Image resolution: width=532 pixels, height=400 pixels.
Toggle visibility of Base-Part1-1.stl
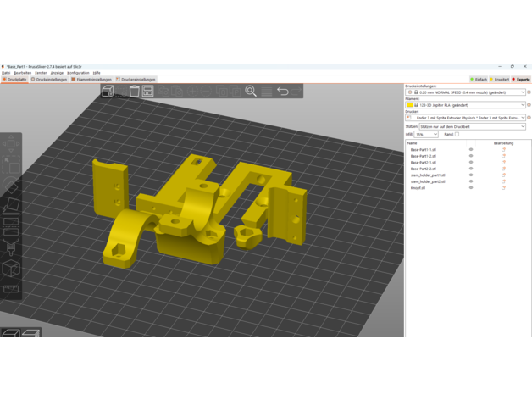[x=471, y=150]
